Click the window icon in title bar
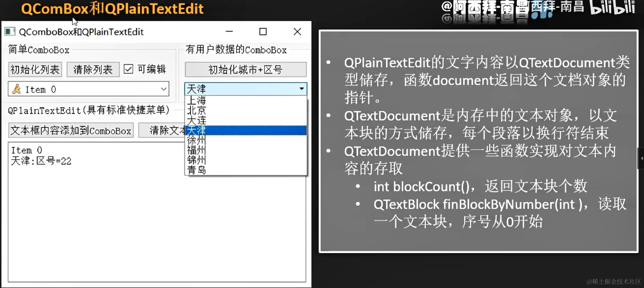The image size is (644, 288). (x=10, y=32)
